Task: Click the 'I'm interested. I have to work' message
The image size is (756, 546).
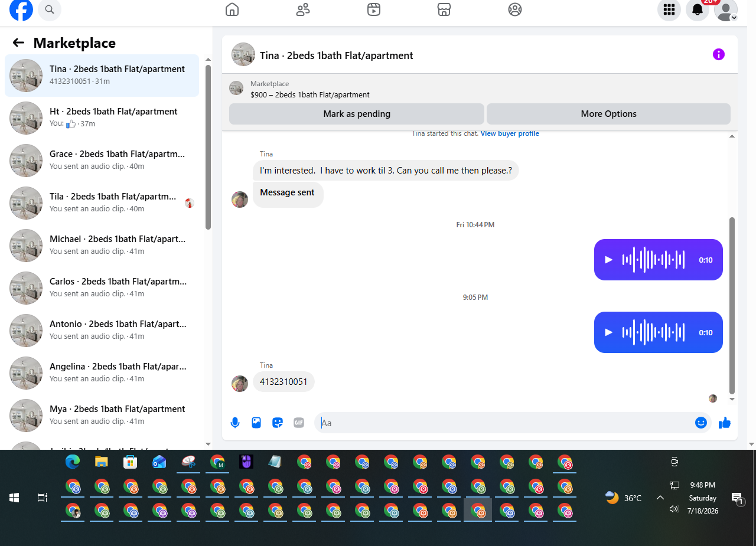Action: 386,171
